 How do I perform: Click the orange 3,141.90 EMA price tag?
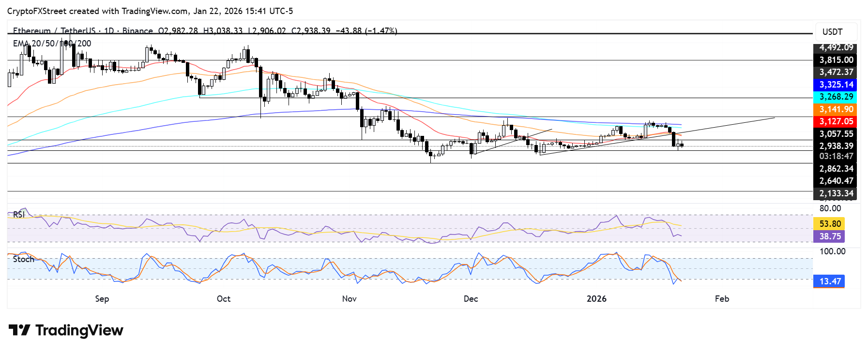(835, 109)
